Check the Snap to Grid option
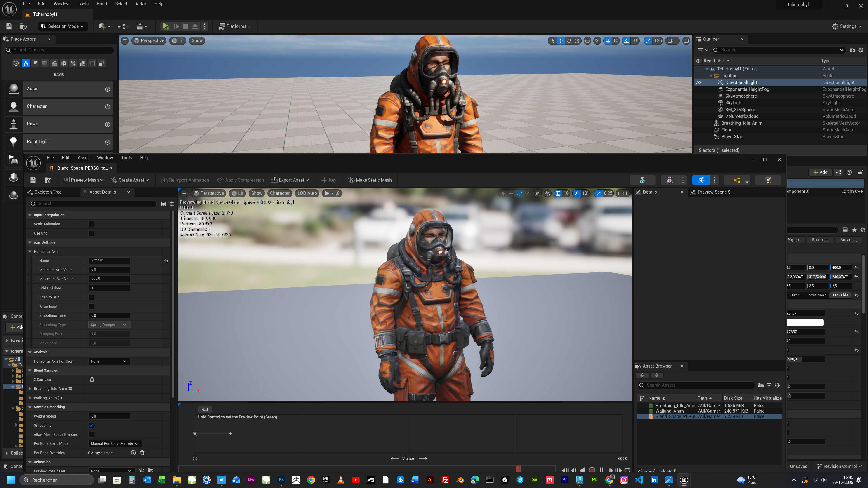Screen dimensions: 868x488 click(x=91, y=297)
